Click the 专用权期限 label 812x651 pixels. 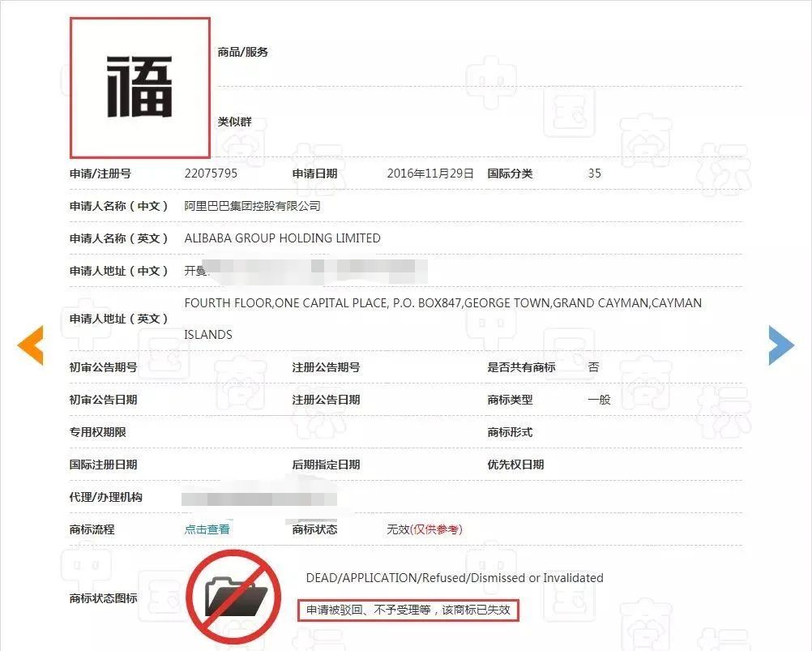97,432
